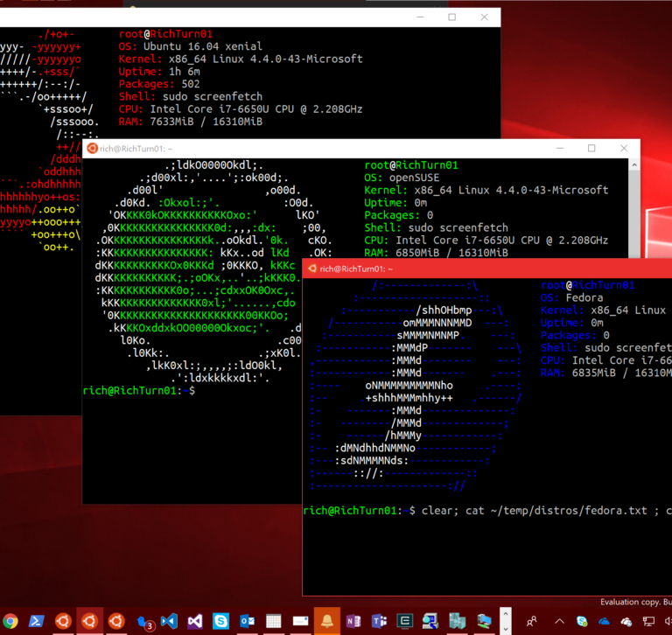Screen dimensions: 672x635
Task: Minimize the Ubuntu 16.04 terminal window
Action: point(420,17)
